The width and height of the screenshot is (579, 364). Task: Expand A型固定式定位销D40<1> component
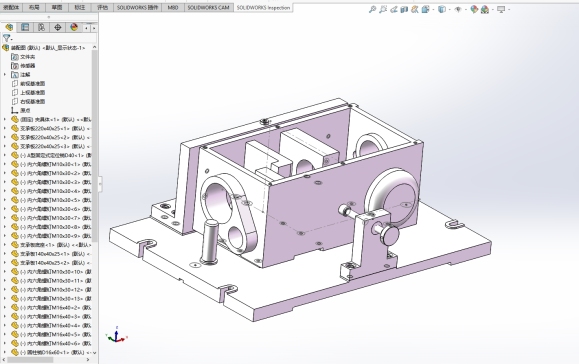[x=5, y=155]
